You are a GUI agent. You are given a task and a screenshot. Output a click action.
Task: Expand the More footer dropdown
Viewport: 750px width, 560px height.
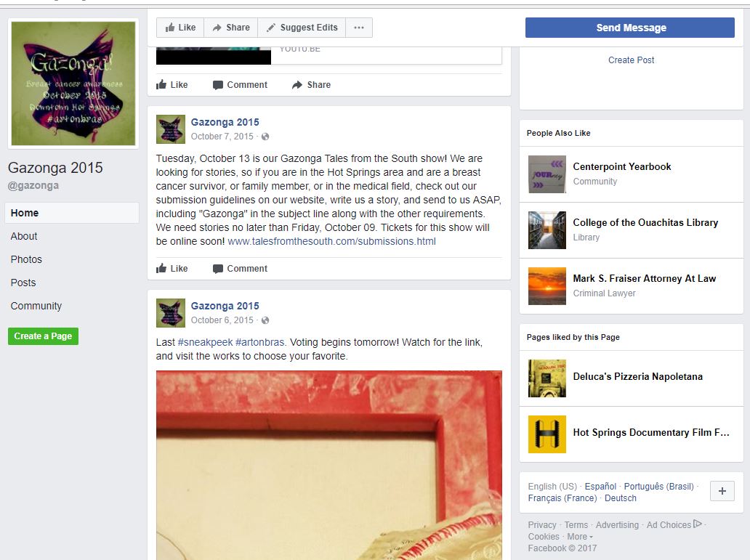580,537
